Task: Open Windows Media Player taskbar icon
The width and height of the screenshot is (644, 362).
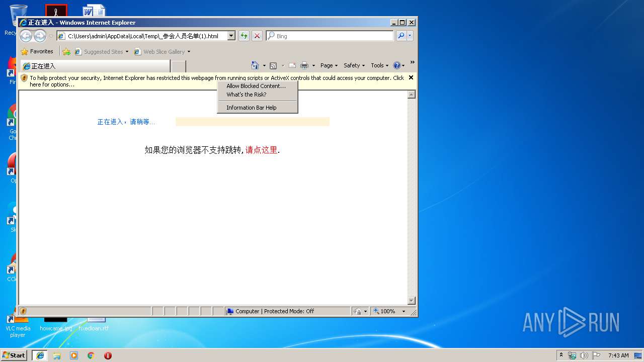Action: pos(74,355)
